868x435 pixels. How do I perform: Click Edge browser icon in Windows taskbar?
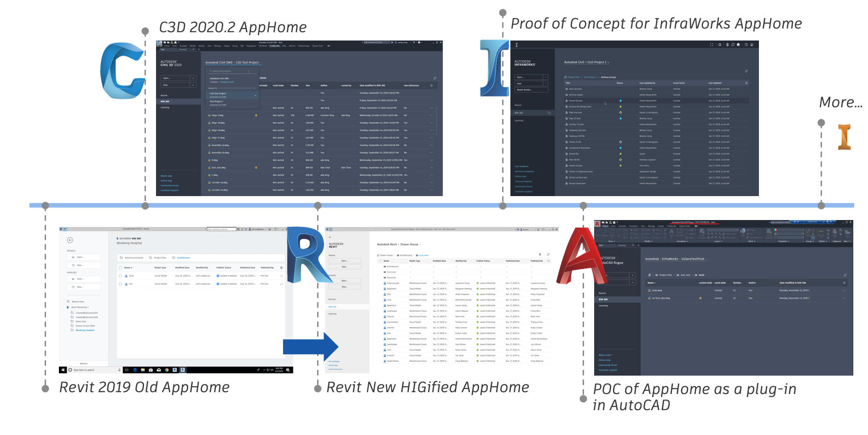pyautogui.click(x=135, y=370)
